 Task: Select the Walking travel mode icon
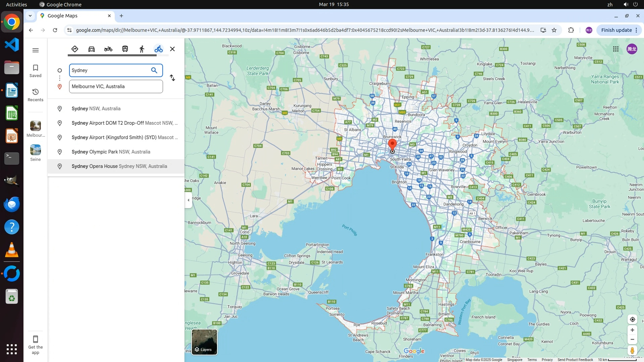[142, 49]
